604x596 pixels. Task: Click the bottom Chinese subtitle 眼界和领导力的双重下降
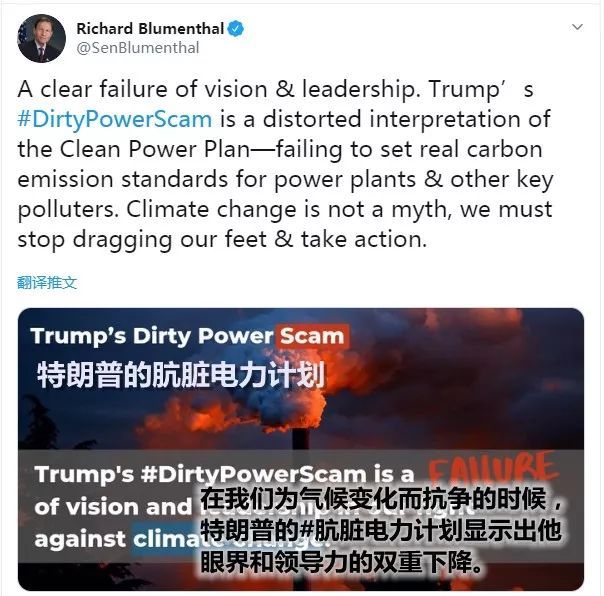click(x=341, y=563)
